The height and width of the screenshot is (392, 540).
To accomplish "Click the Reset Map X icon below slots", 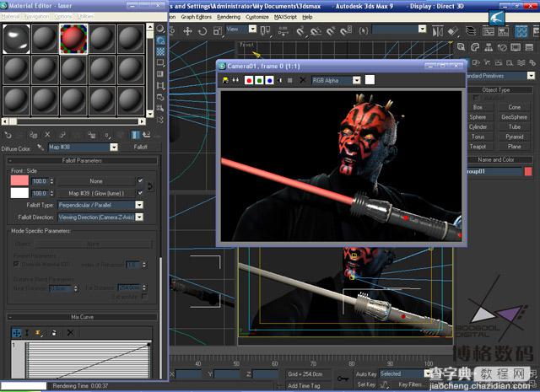I will tap(47, 135).
